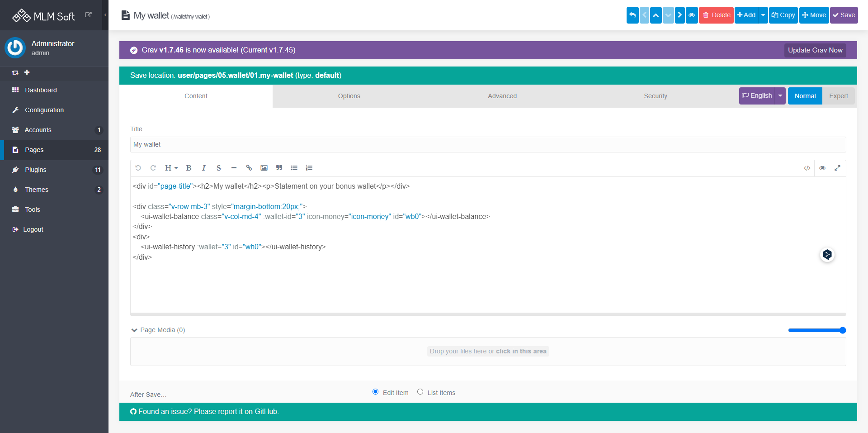The width and height of the screenshot is (868, 433).
Task: Create a bulleted list
Action: (x=294, y=168)
